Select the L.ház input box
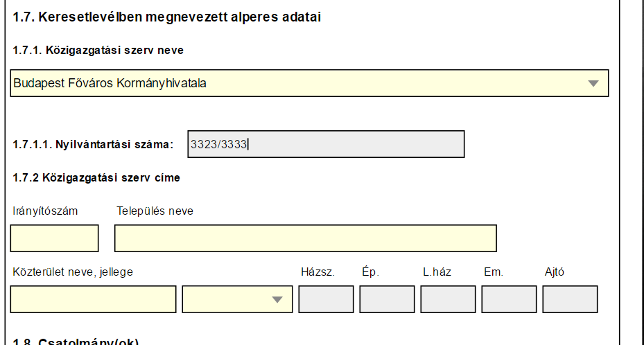The height and width of the screenshot is (345, 644). coord(448,299)
